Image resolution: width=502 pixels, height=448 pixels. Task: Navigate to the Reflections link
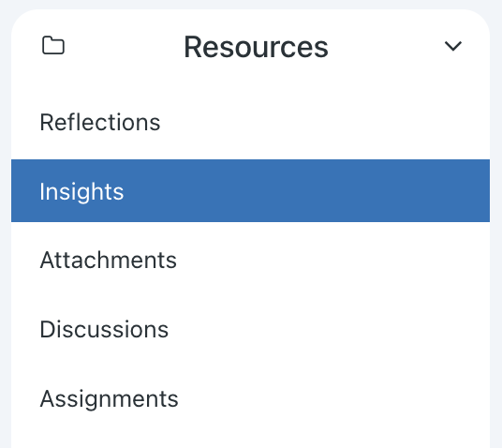pyautogui.click(x=250, y=122)
